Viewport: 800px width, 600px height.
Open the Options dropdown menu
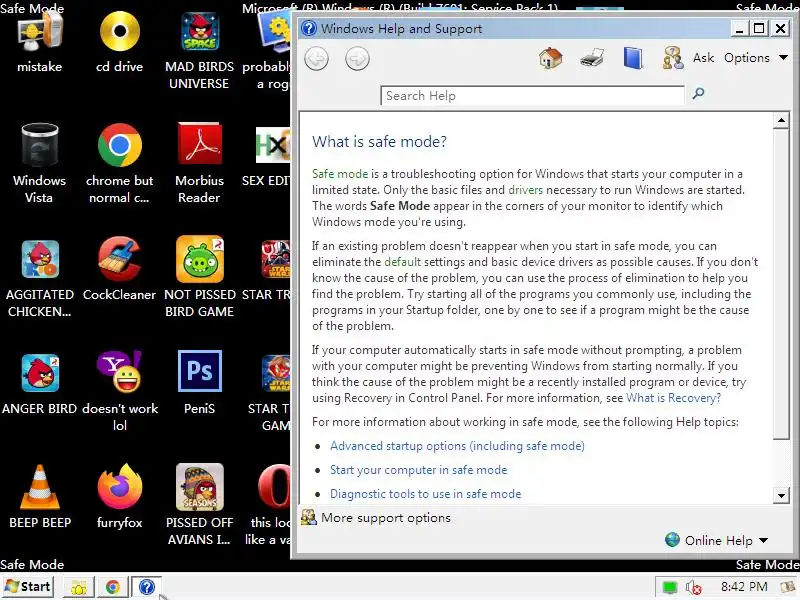coord(756,58)
